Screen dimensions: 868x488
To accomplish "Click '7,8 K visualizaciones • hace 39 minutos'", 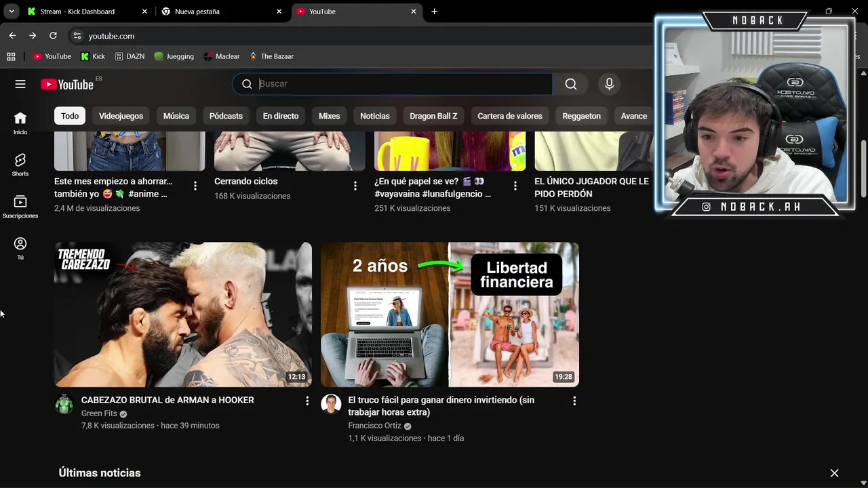I will pyautogui.click(x=150, y=426).
